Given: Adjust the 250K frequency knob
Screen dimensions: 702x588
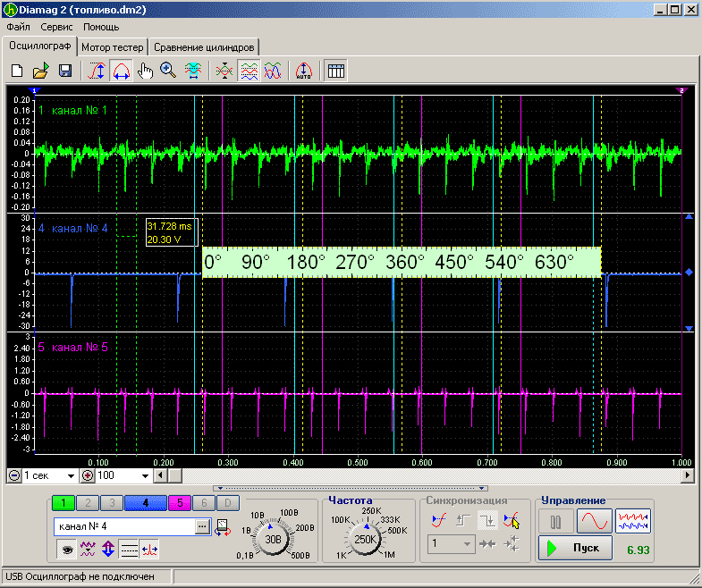Looking at the screenshot, I should (x=365, y=539).
